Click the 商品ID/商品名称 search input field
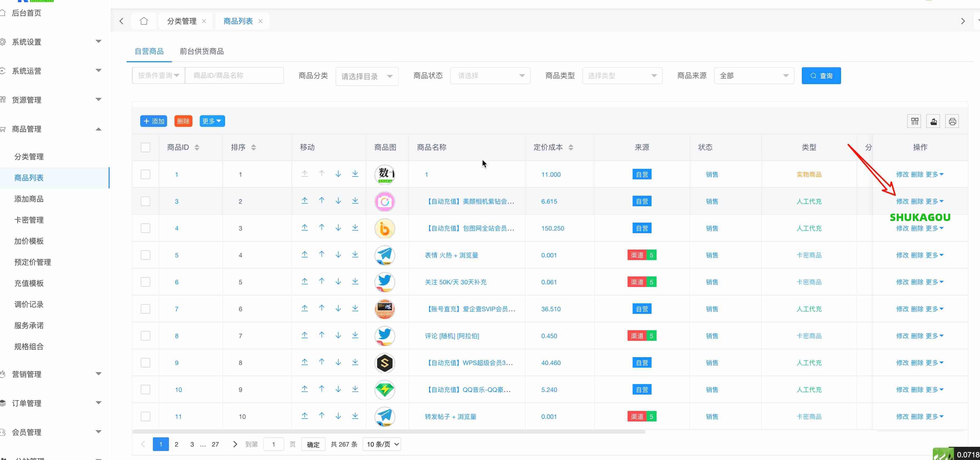 (x=234, y=75)
